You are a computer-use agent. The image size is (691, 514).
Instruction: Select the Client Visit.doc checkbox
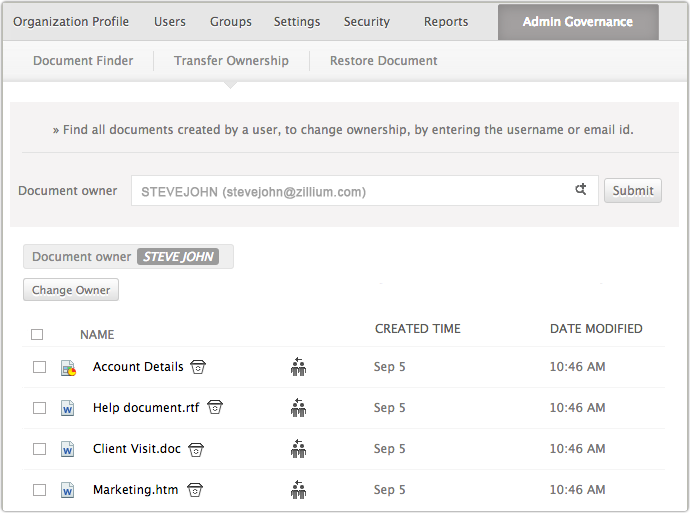click(39, 449)
